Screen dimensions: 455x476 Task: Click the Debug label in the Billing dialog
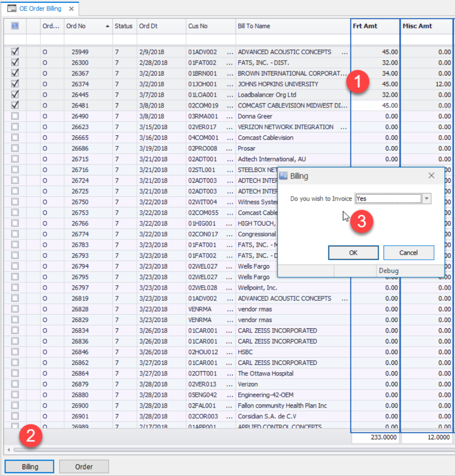(x=389, y=271)
